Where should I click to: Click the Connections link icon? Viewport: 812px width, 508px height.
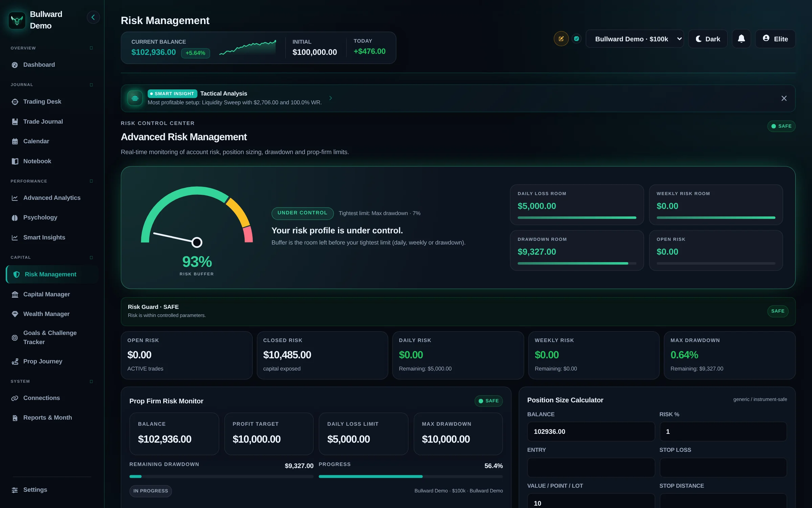coord(15,398)
